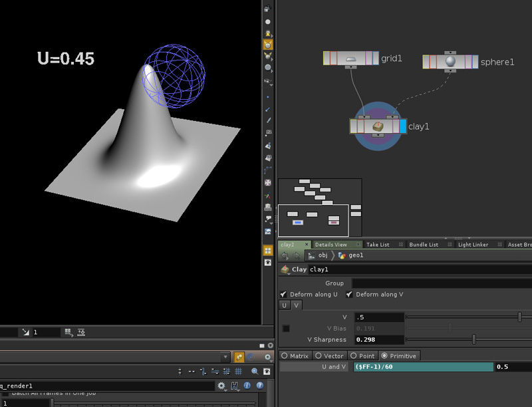The width and height of the screenshot is (532, 407).
Task: Open the Take List tab
Action: (378, 245)
